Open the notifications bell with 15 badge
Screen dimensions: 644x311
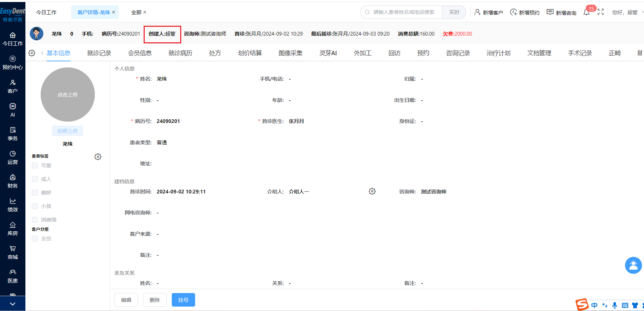[587, 12]
